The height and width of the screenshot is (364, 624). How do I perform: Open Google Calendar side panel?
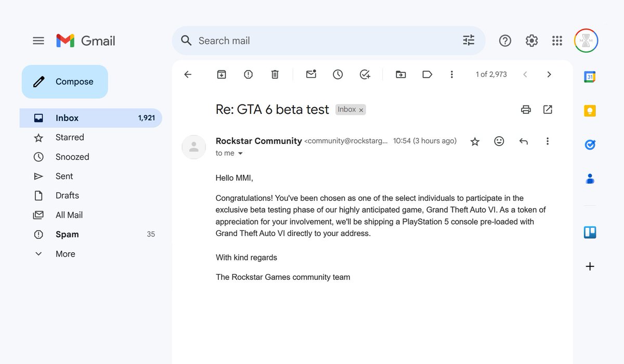tap(590, 77)
